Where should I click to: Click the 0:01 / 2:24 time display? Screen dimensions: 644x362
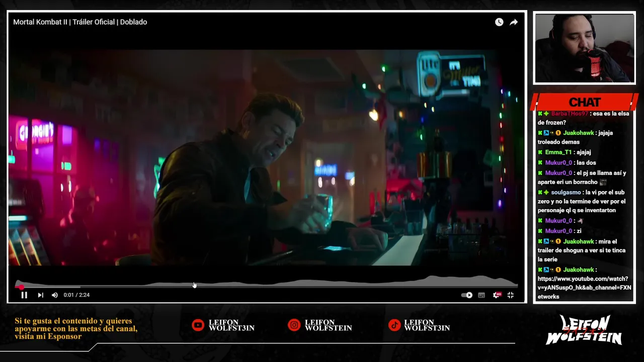click(76, 295)
